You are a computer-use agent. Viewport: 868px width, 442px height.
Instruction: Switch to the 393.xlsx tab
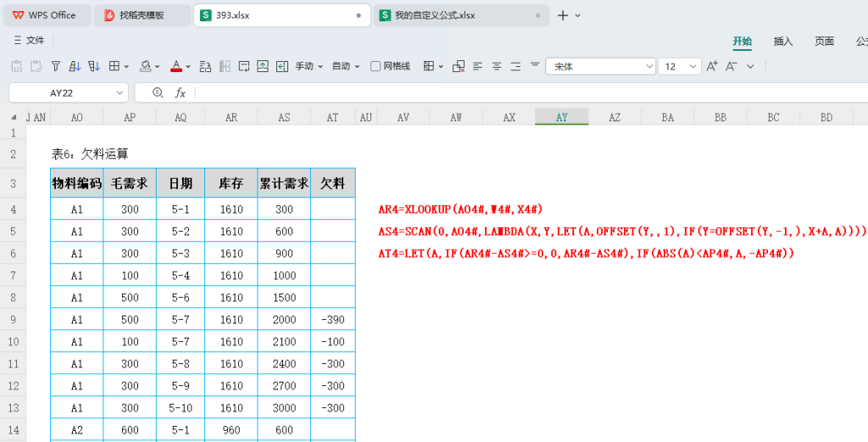pos(281,15)
